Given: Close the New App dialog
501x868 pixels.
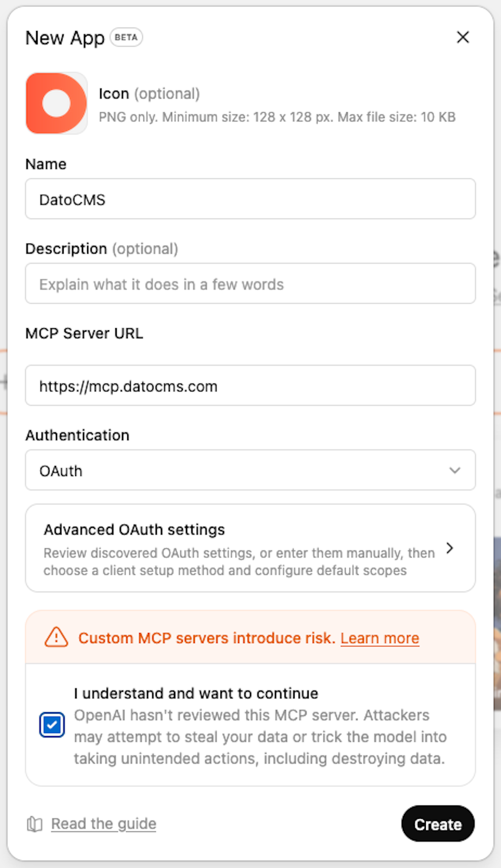Looking at the screenshot, I should [x=463, y=37].
